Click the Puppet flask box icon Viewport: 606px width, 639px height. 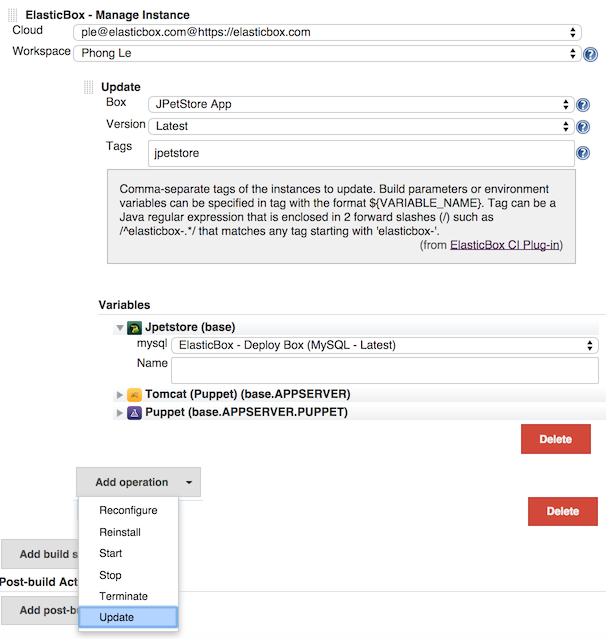134,413
